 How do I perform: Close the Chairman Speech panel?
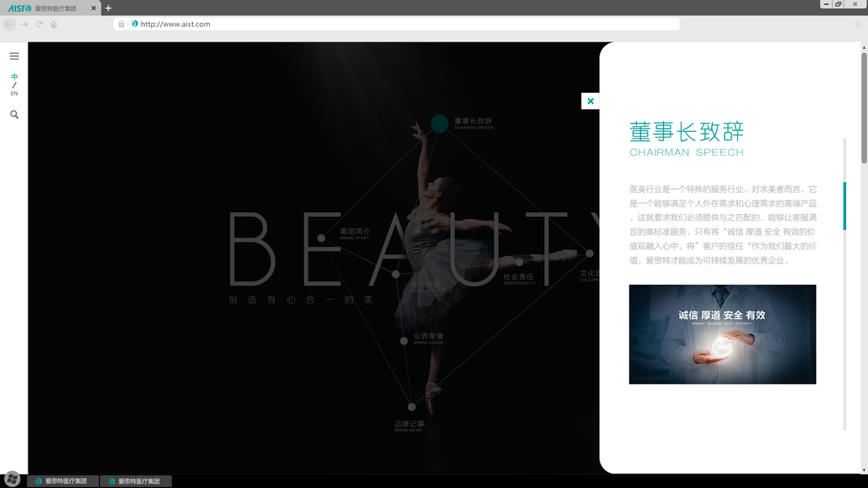coord(590,101)
